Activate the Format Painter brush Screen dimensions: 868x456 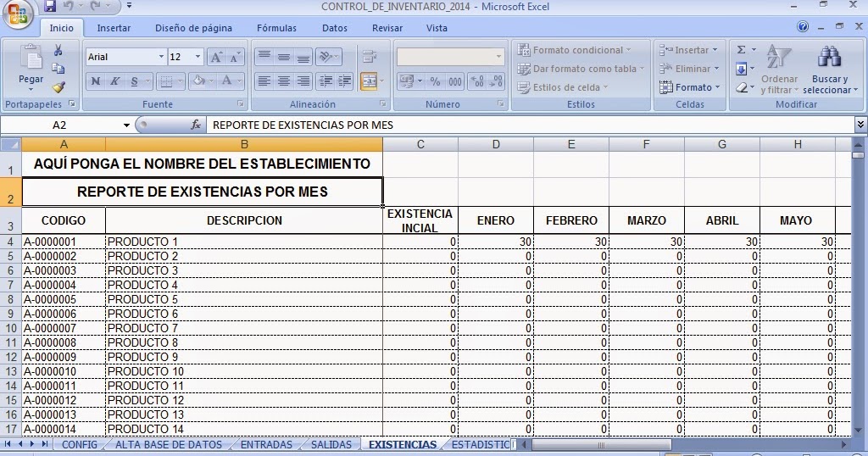[58, 87]
